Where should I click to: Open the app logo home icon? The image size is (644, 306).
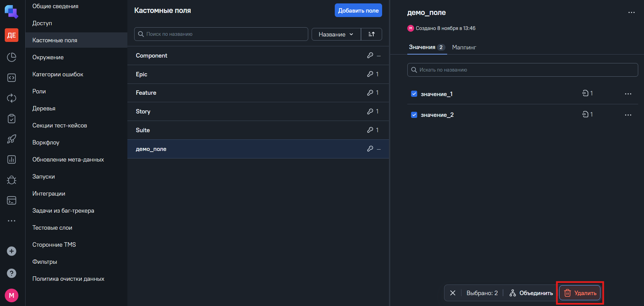pos(11,12)
